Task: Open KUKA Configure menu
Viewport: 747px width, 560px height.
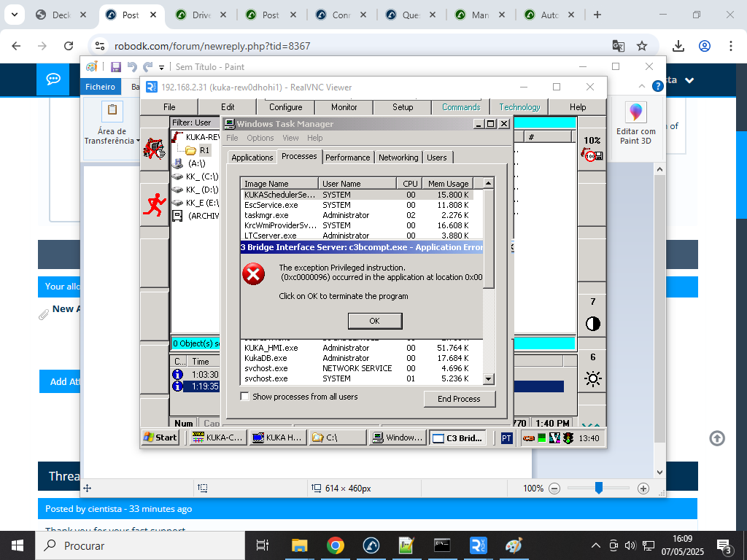Action: click(x=286, y=107)
